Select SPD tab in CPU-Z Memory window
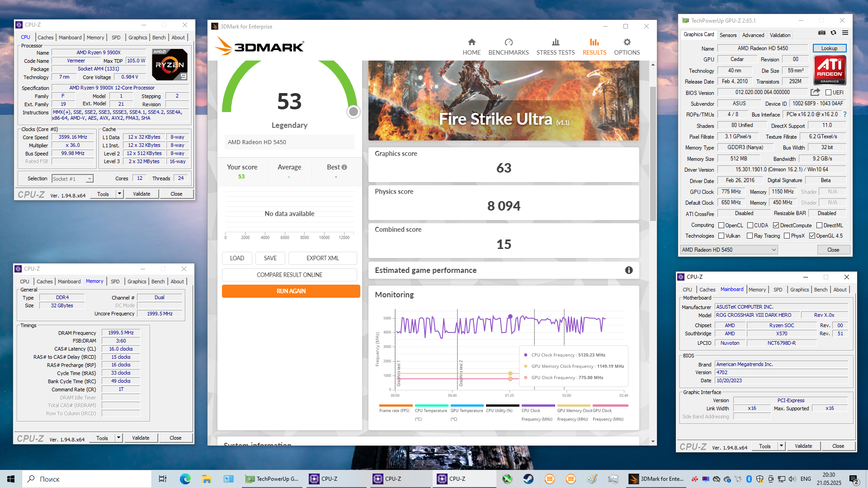Image resolution: width=868 pixels, height=488 pixels. pyautogui.click(x=115, y=282)
